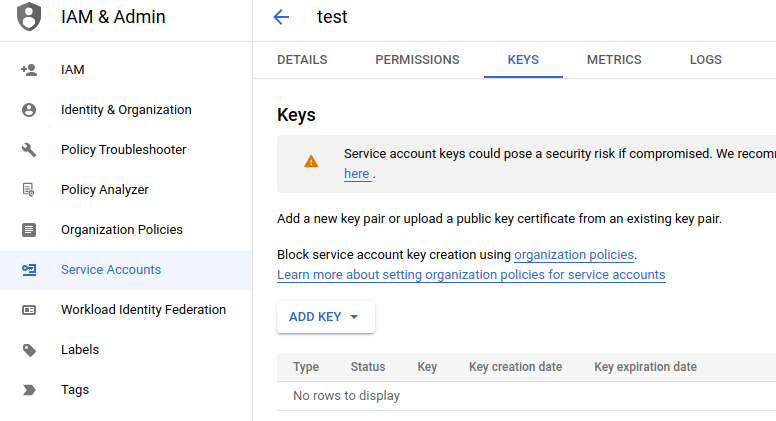
Task: Follow the 'here' link in warning
Action: (x=357, y=174)
